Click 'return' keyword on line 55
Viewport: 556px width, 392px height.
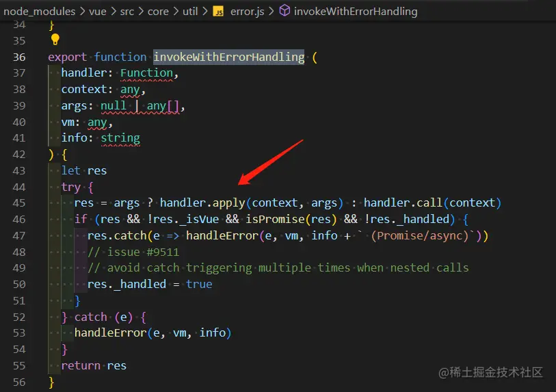pos(81,365)
